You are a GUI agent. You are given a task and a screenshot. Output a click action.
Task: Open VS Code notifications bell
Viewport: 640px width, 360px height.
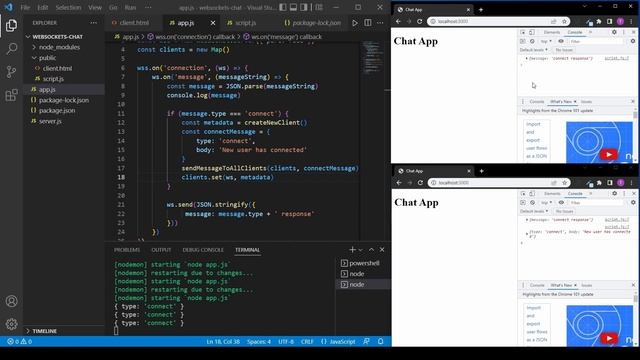[380, 342]
